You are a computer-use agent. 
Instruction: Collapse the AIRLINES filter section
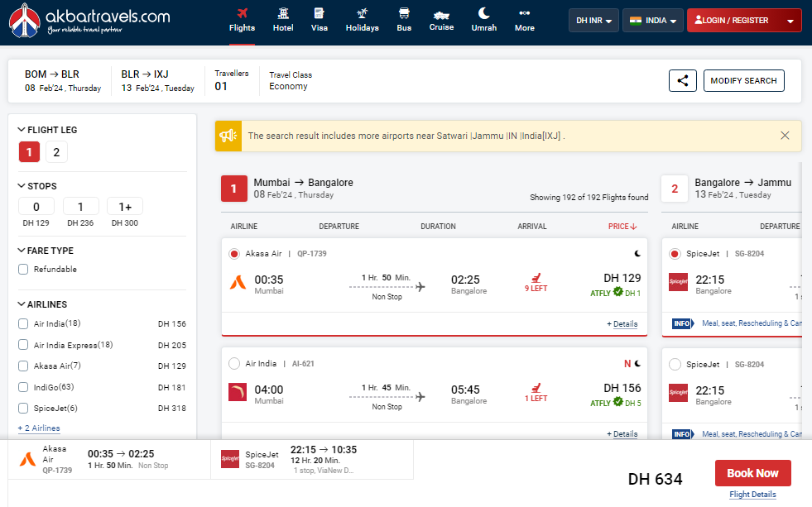[x=22, y=304]
